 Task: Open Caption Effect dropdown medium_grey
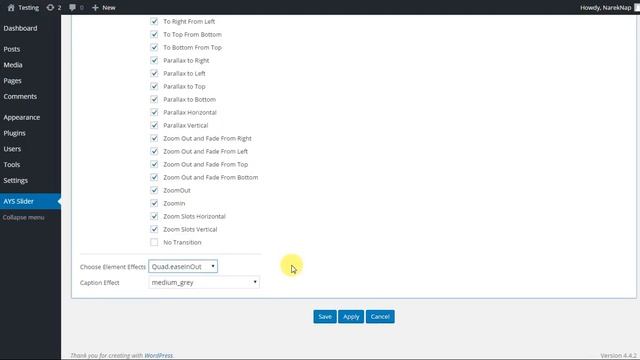click(204, 282)
